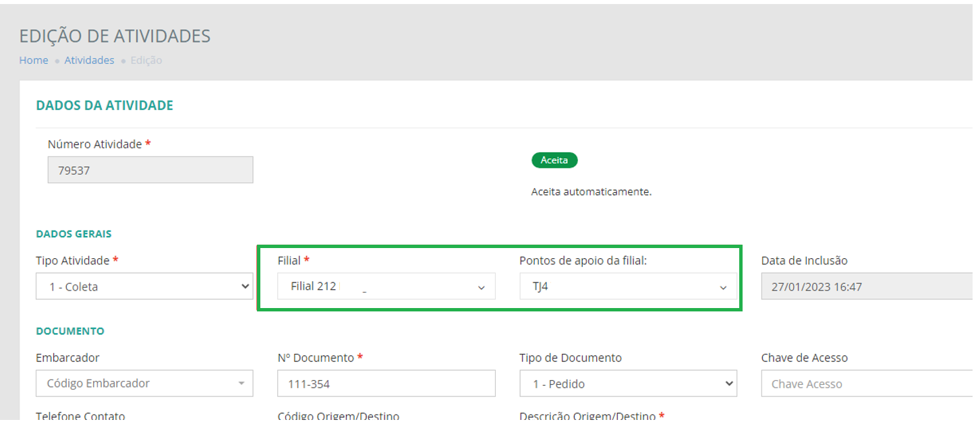The height and width of the screenshot is (426, 980).
Task: Click the EDIÇÃO DE ATIVIDADES page title
Action: (115, 36)
